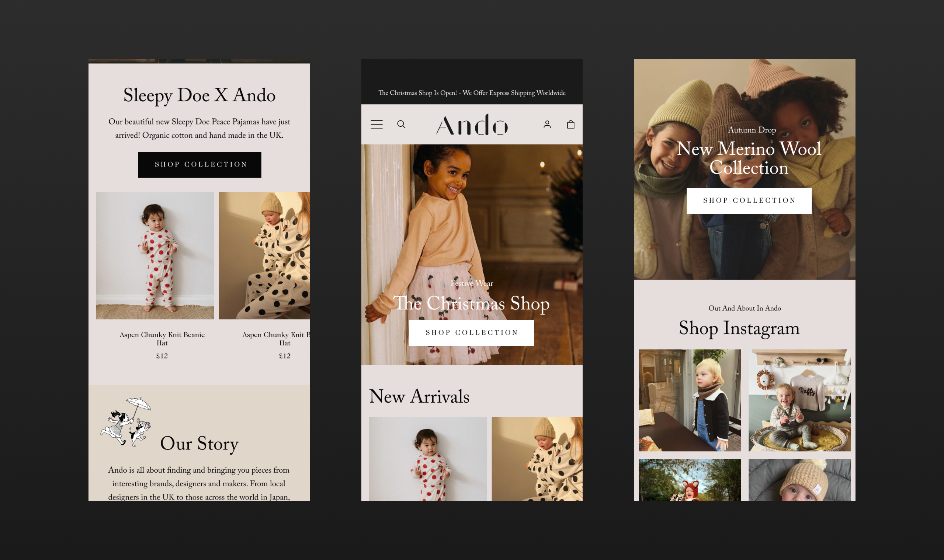Screen dimensions: 944x560
Task: Open the hamburger menu icon
Action: click(x=376, y=124)
